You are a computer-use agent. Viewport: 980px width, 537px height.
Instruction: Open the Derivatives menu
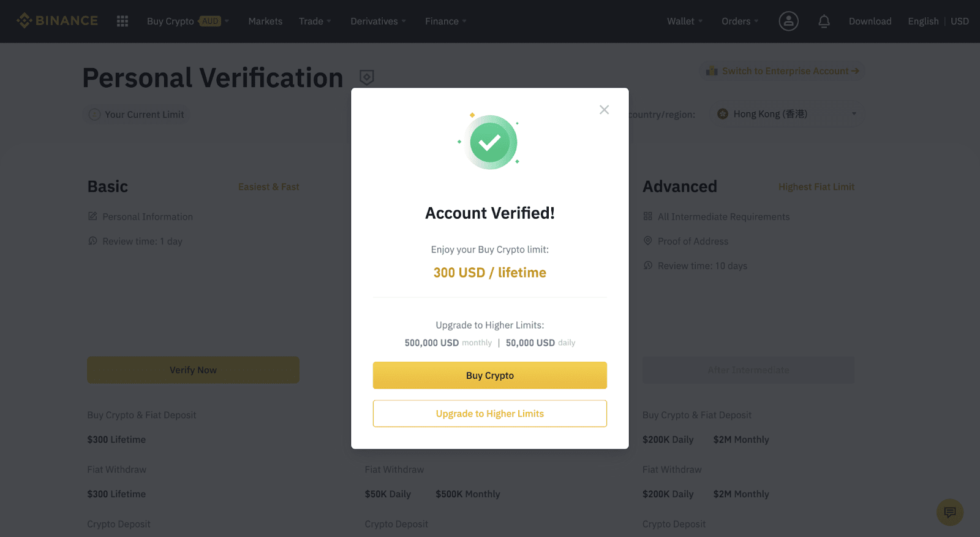[x=378, y=21]
